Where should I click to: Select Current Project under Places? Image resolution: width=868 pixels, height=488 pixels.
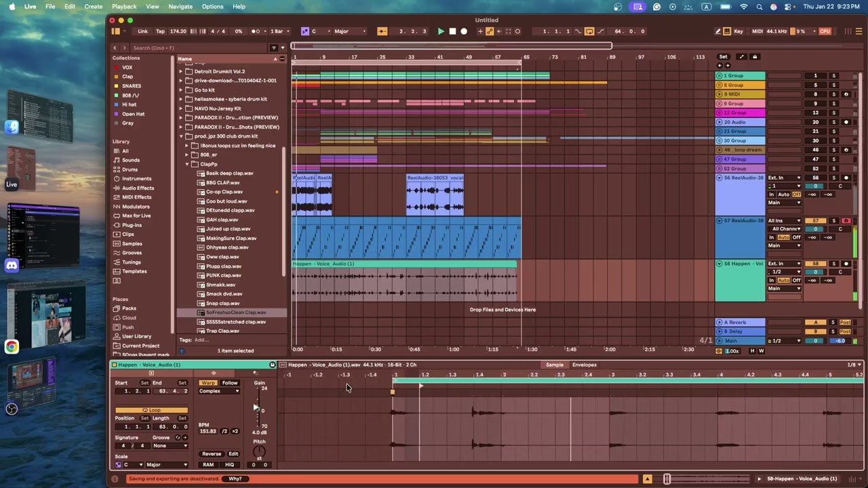140,346
